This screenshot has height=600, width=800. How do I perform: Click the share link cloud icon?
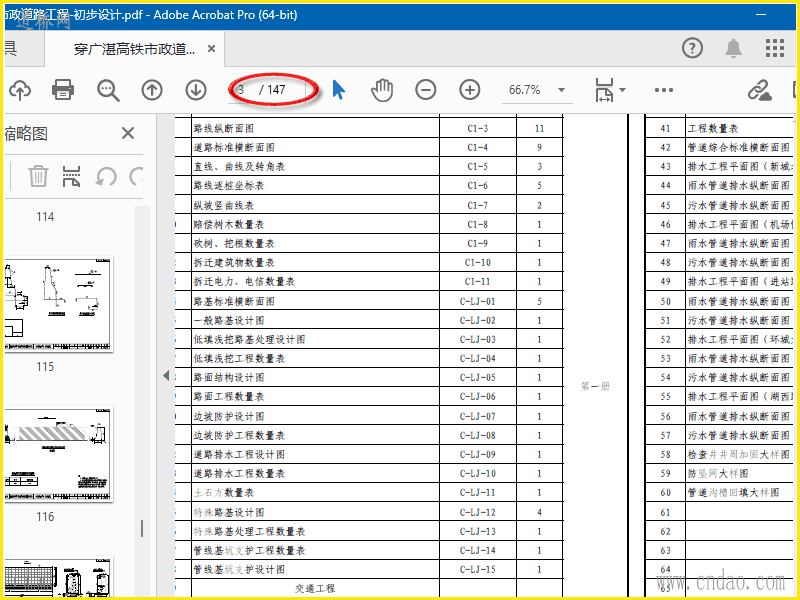pyautogui.click(x=760, y=90)
